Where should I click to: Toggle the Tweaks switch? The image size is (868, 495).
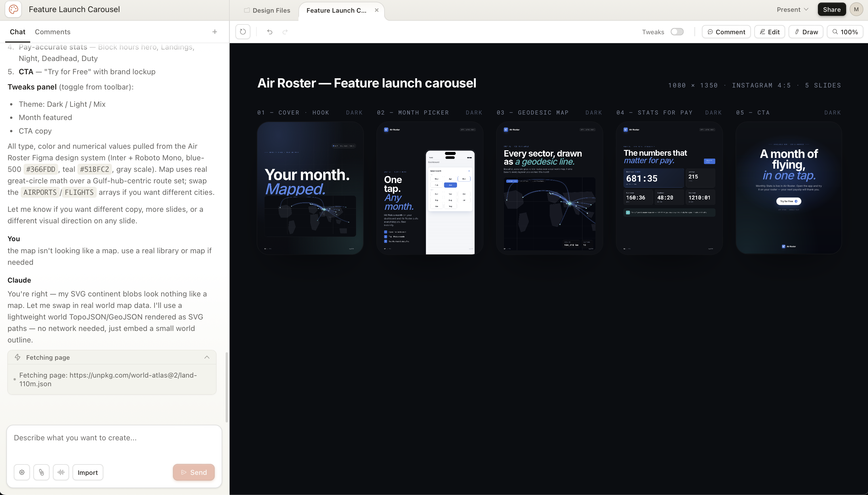(677, 32)
